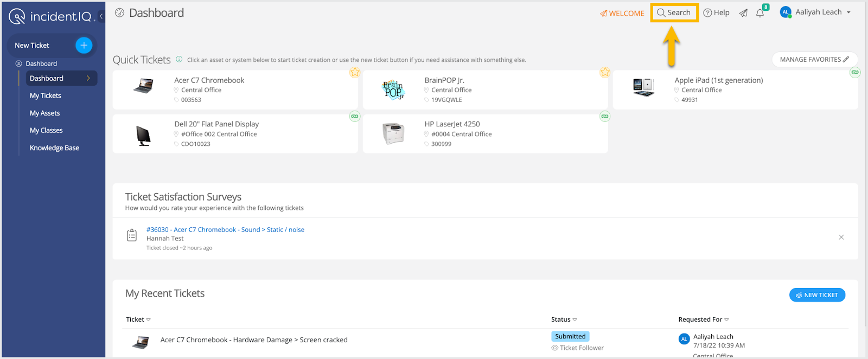Click the Quick Tickets info icon

pyautogui.click(x=179, y=60)
